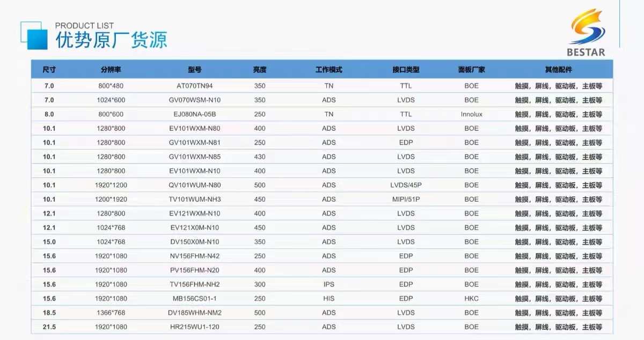This screenshot has height=340, width=644.
Task: Click the 430 brightness cell
Action: tap(260, 157)
